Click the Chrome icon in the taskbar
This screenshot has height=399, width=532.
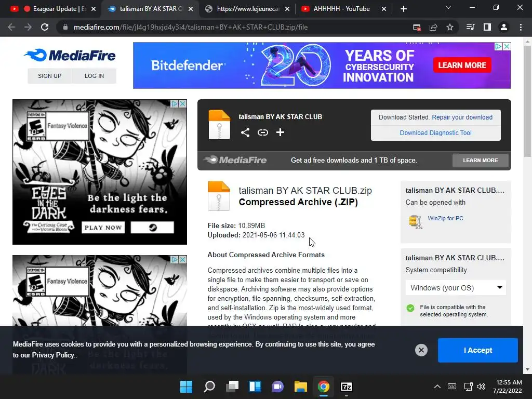click(x=324, y=387)
